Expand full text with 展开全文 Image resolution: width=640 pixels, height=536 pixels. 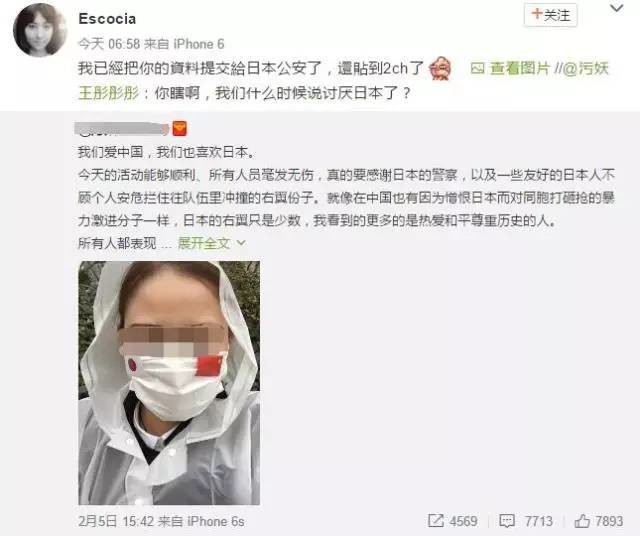point(204,243)
